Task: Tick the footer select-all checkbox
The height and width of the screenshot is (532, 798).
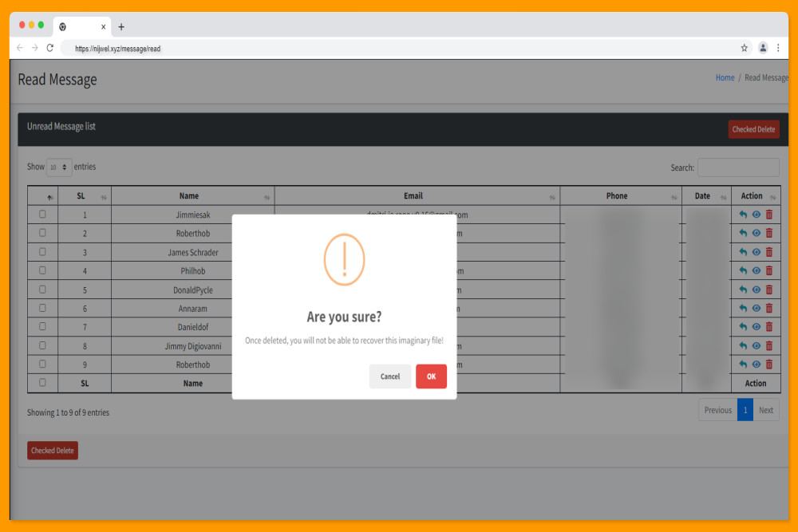Action: pyautogui.click(x=43, y=383)
